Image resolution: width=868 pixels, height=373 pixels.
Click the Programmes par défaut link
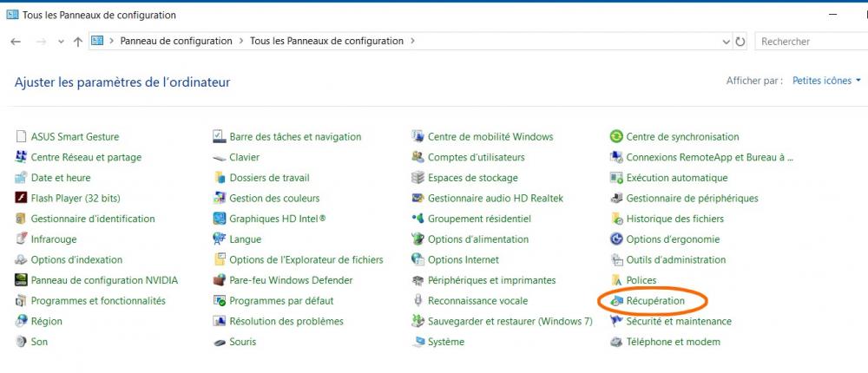coord(282,301)
